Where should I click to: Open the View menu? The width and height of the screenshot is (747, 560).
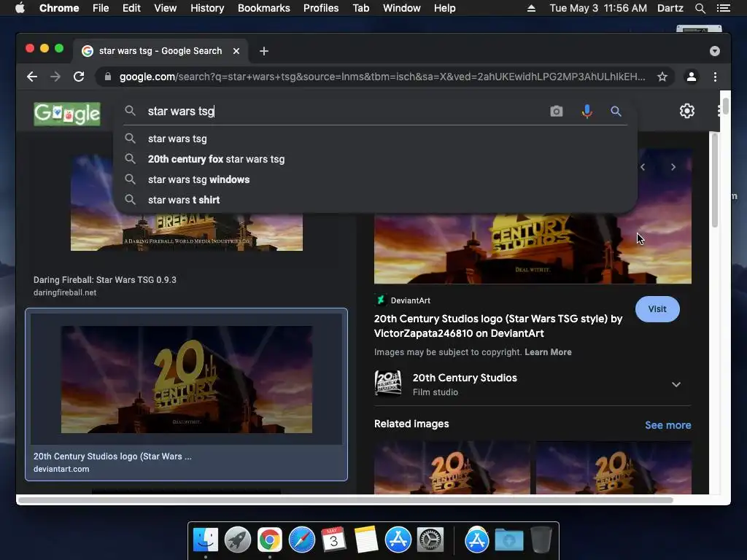point(166,8)
